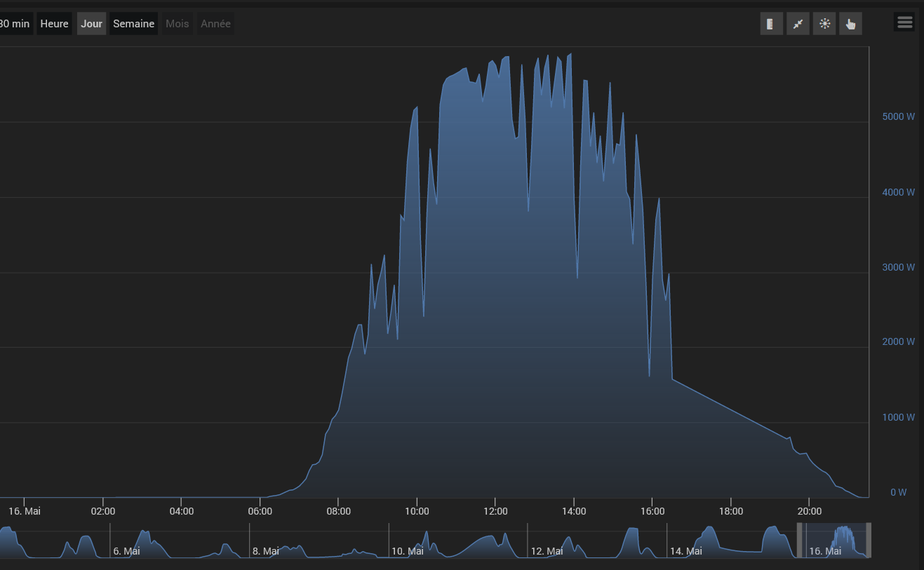Click the navigator's right range handle

(869, 541)
